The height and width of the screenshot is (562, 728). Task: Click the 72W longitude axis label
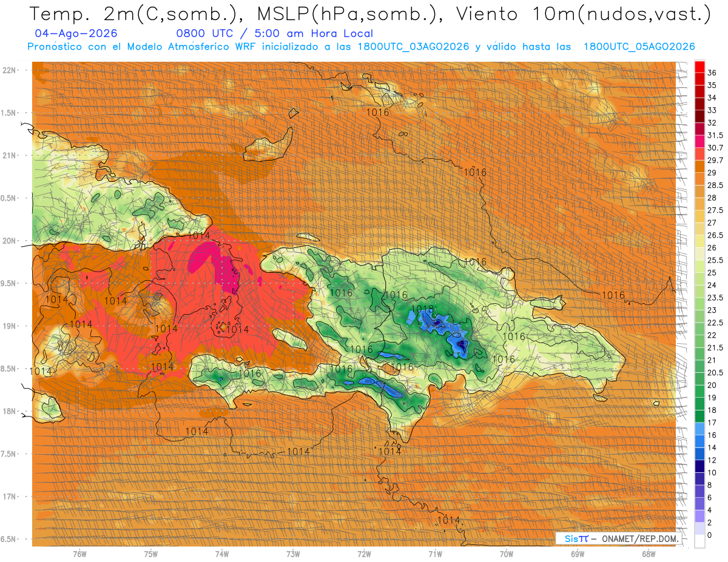pos(364,554)
